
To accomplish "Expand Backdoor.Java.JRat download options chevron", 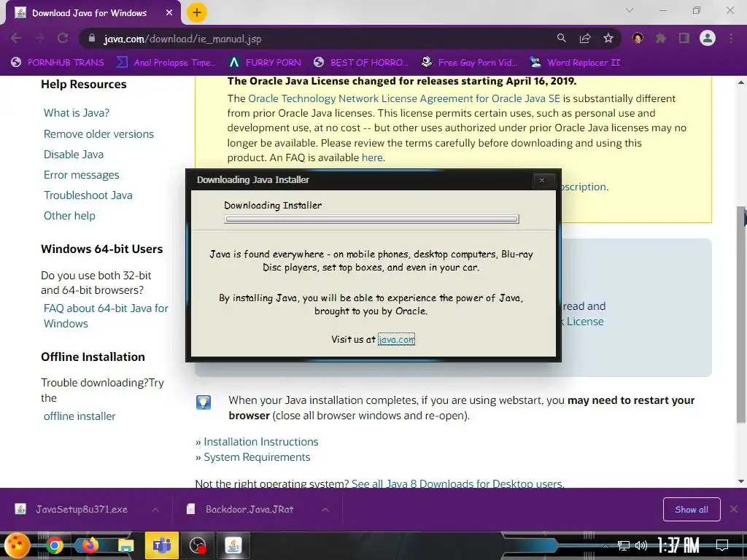I will (325, 510).
